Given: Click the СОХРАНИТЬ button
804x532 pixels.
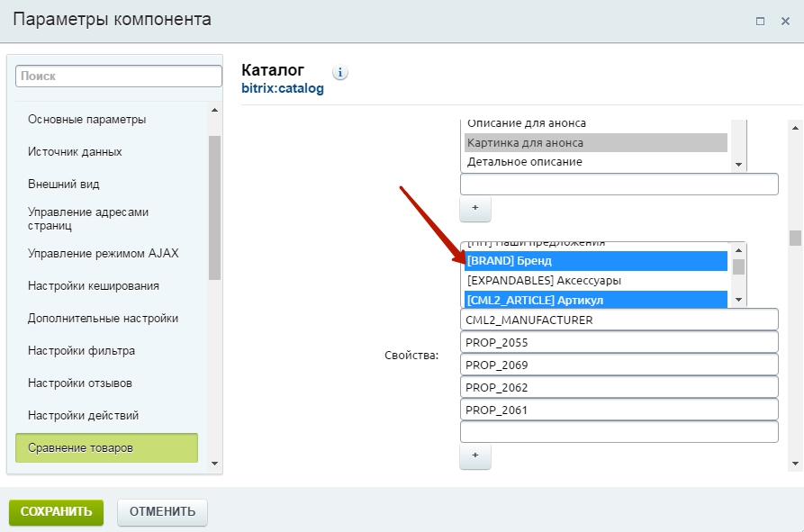Looking at the screenshot, I should tap(57, 512).
